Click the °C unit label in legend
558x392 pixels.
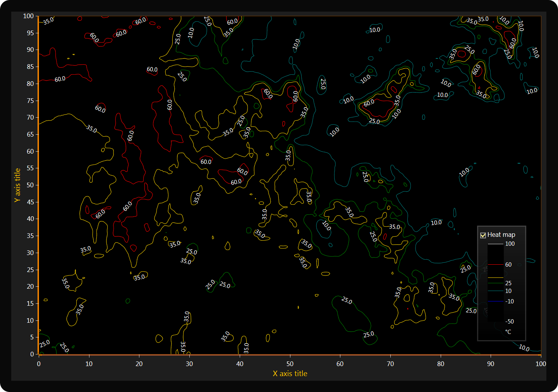coord(508,332)
